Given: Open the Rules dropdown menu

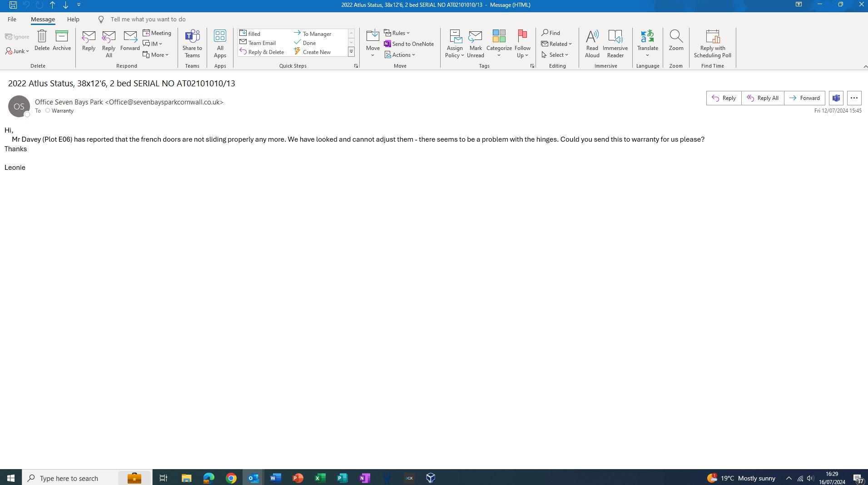Looking at the screenshot, I should pos(397,33).
